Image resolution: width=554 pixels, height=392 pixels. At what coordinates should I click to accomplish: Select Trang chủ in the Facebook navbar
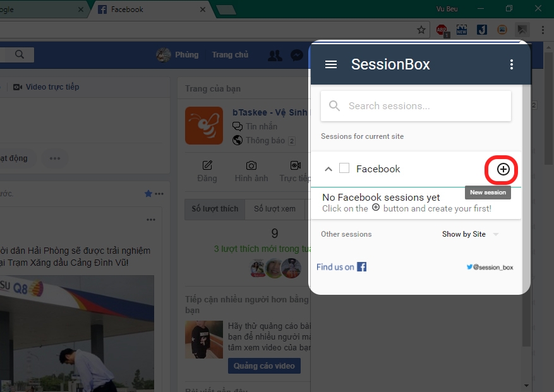[230, 55]
